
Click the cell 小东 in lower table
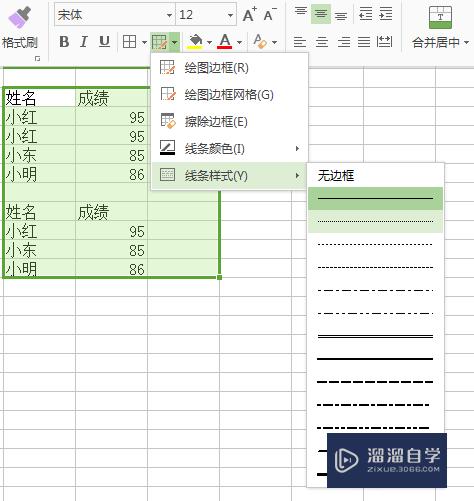pos(39,249)
